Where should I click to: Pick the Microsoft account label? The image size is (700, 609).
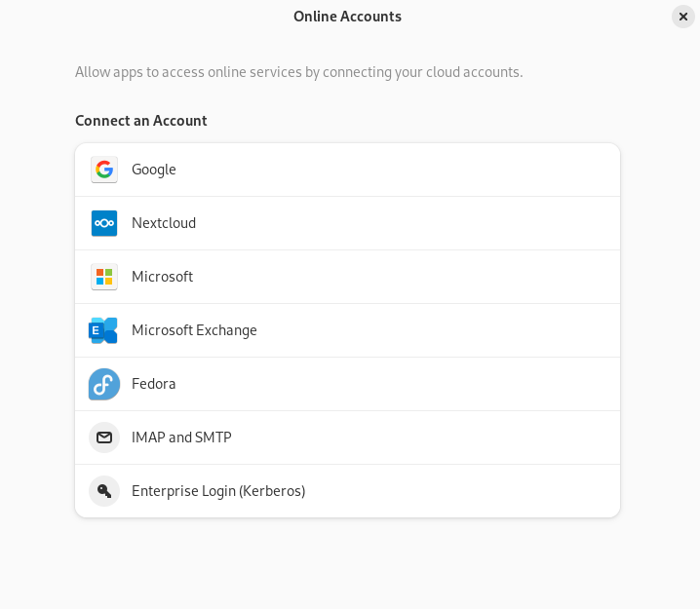click(x=162, y=277)
